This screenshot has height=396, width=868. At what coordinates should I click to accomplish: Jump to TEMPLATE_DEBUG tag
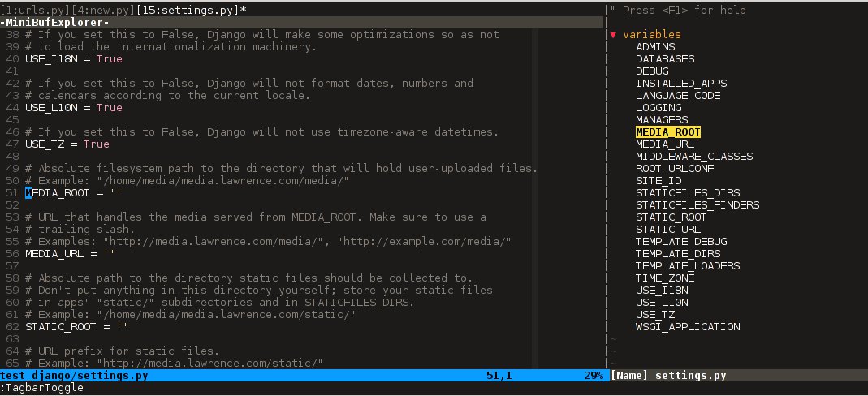coord(681,242)
